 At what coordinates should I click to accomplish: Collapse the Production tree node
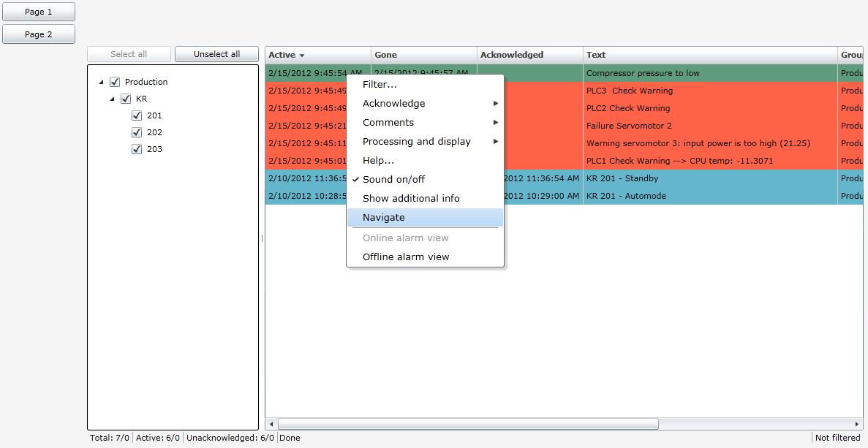pyautogui.click(x=102, y=83)
